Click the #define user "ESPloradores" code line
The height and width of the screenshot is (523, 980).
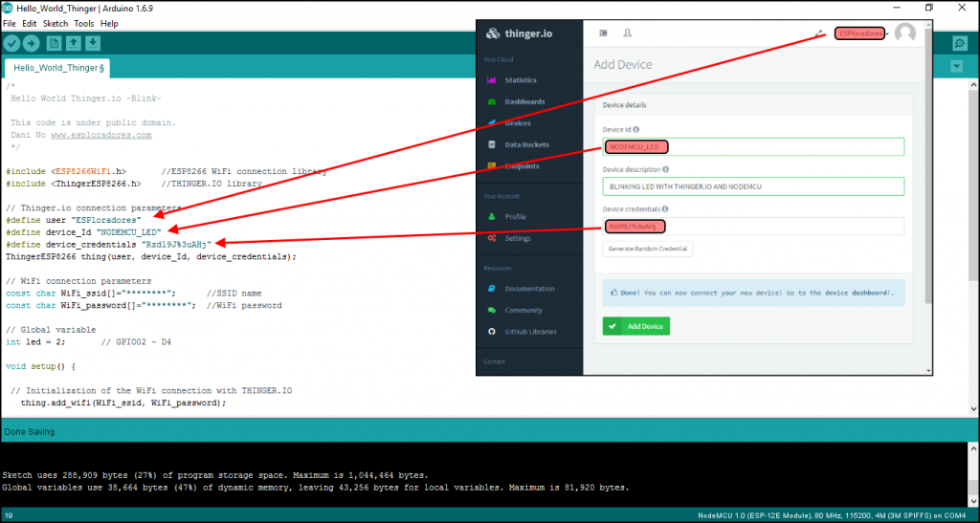point(74,220)
